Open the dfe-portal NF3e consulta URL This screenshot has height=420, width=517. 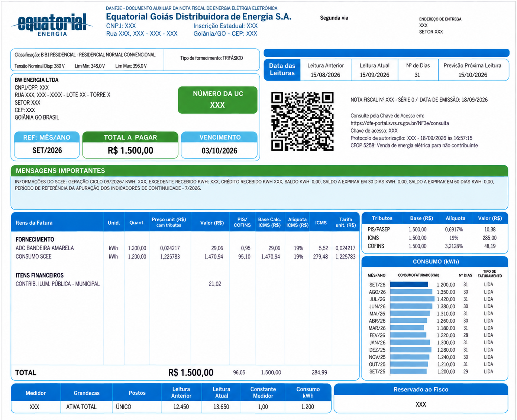point(400,123)
